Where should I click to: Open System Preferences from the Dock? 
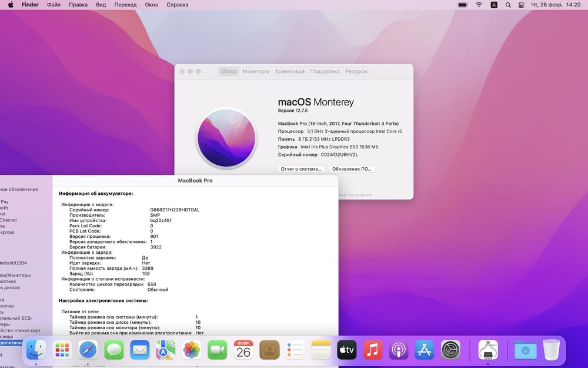450,350
